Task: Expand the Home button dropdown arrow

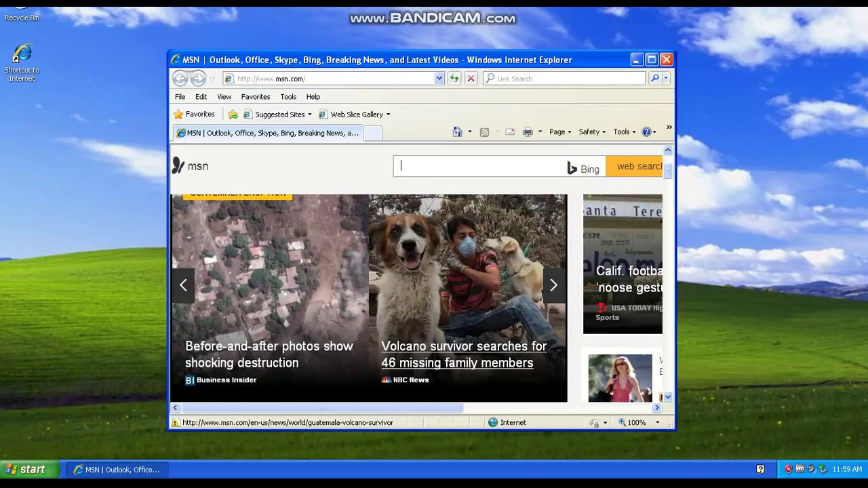Action: (470, 132)
